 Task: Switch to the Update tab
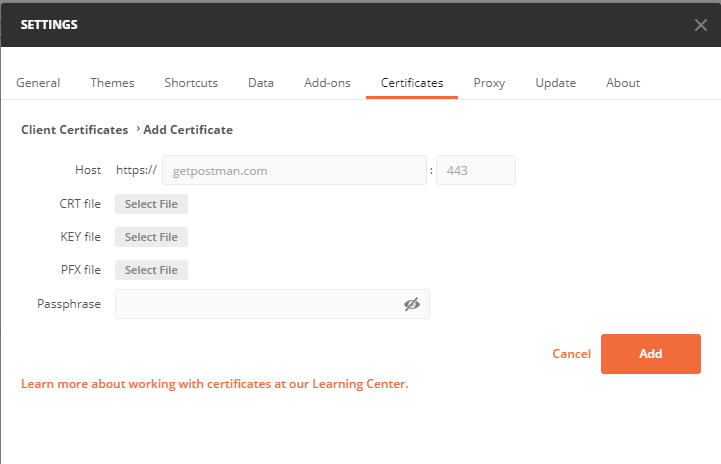(x=555, y=83)
